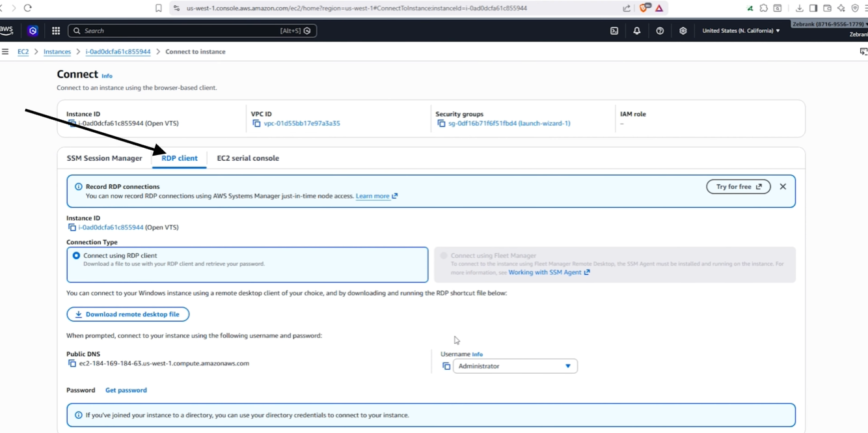Click the Public DNS hostname text

(164, 363)
